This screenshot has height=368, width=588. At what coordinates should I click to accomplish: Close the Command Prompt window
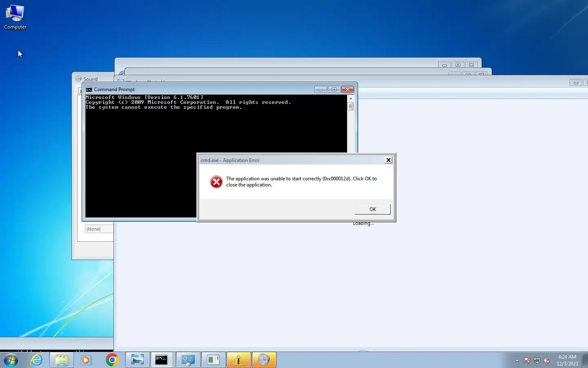(x=347, y=89)
